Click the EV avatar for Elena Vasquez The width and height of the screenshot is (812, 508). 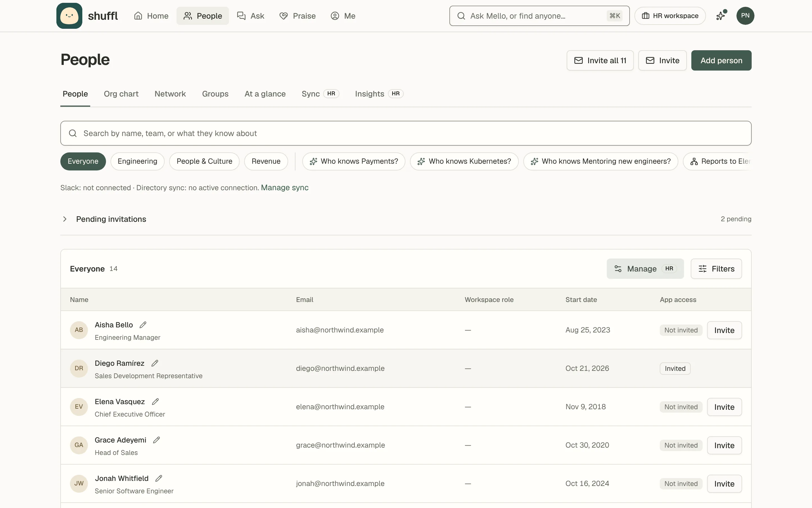tap(79, 406)
